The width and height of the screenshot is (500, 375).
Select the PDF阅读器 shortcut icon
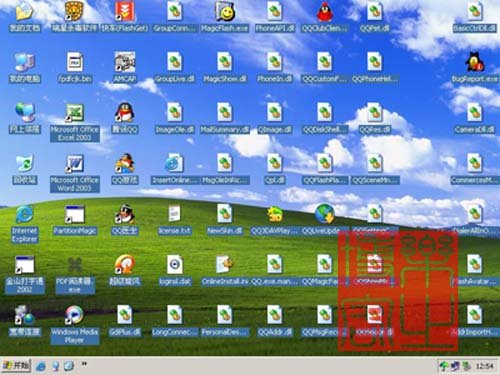75,265
